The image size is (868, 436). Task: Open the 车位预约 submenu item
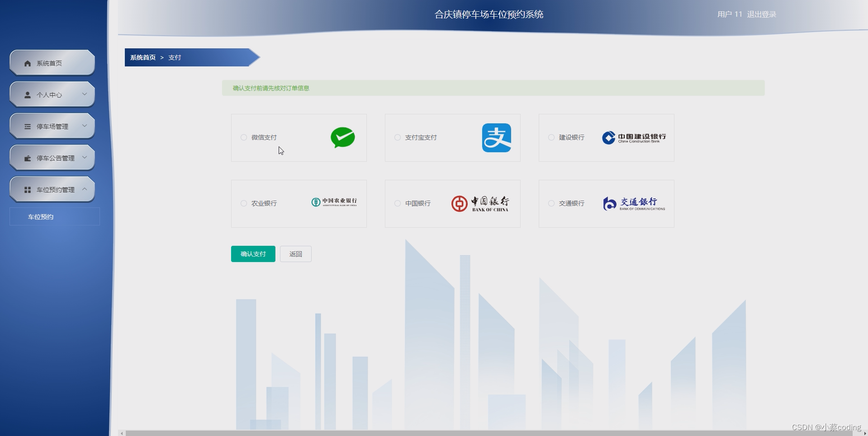(55, 216)
